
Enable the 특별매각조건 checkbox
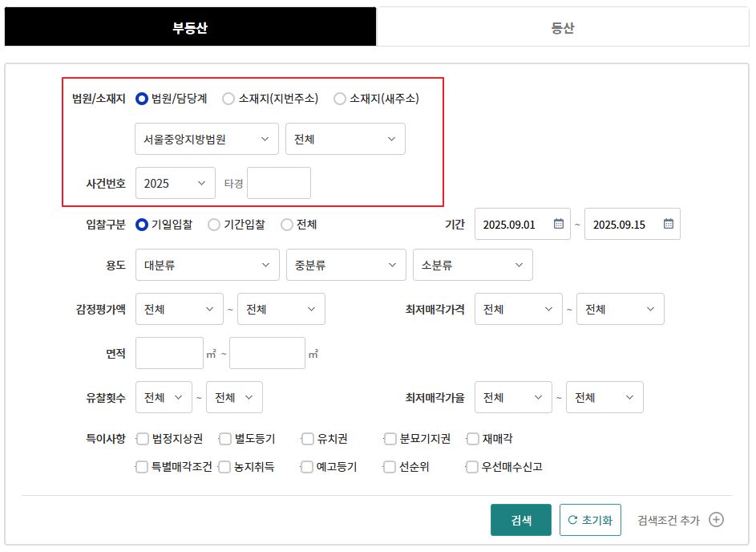click(x=142, y=467)
